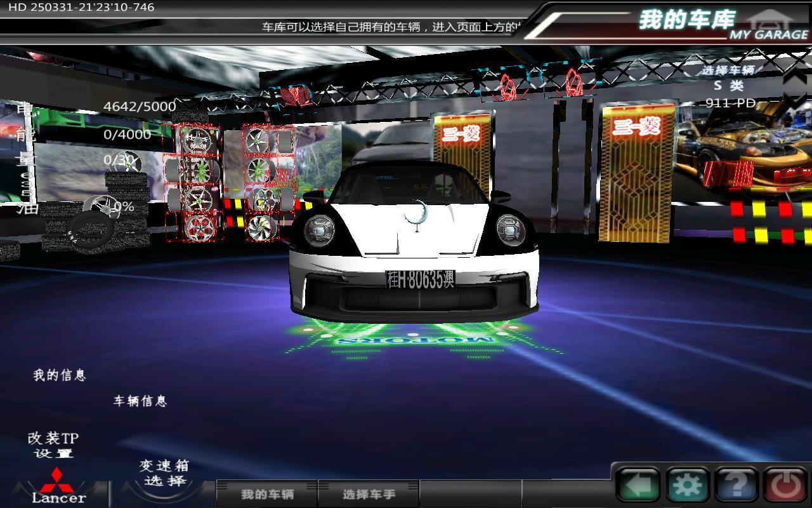812x508 pixels.
Task: Open settings with the teal gear icon
Action: click(687, 486)
